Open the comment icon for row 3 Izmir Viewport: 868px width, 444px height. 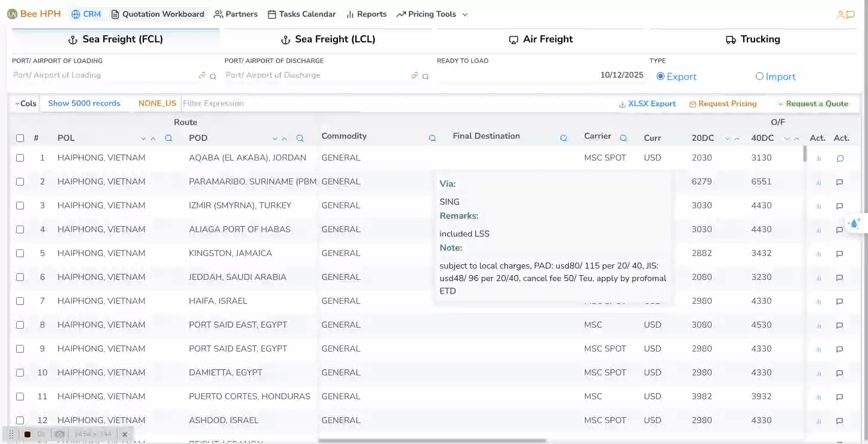839,206
